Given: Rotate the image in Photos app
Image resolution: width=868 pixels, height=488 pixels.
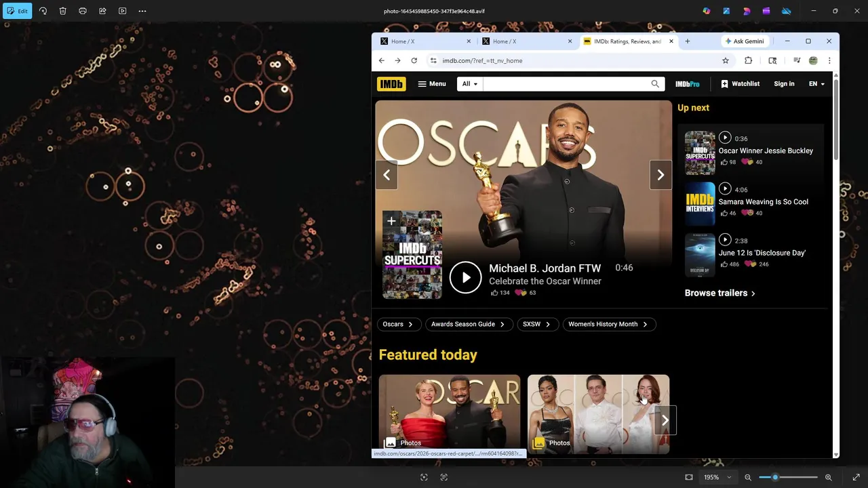Looking at the screenshot, I should click(43, 11).
